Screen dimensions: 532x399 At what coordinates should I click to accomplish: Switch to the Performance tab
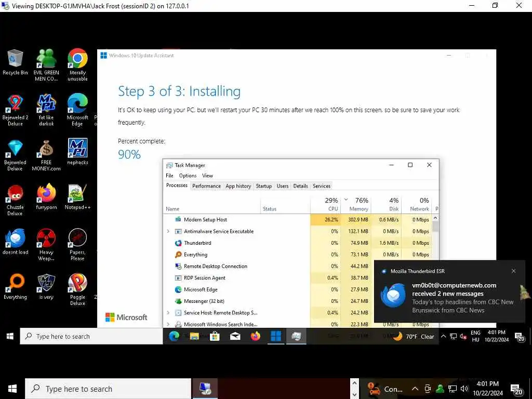206,186
